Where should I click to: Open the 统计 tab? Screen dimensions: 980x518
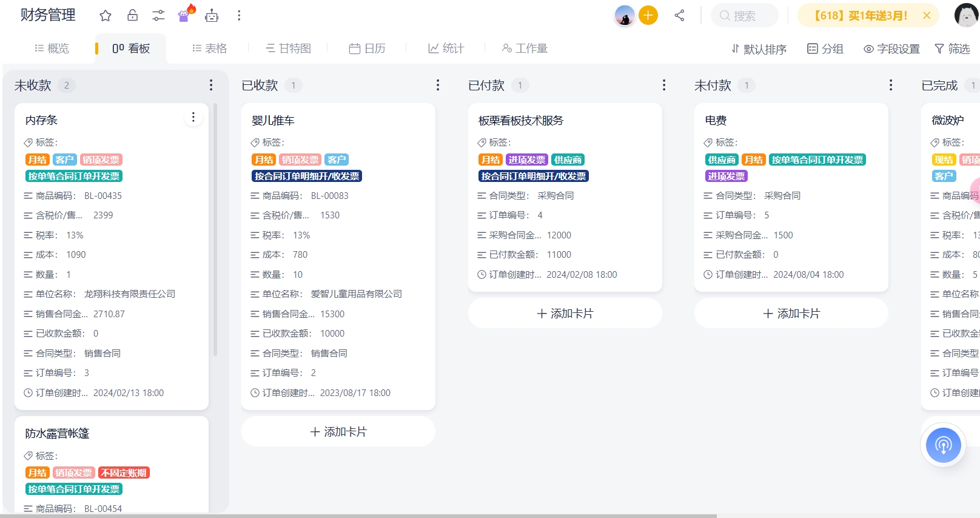446,49
